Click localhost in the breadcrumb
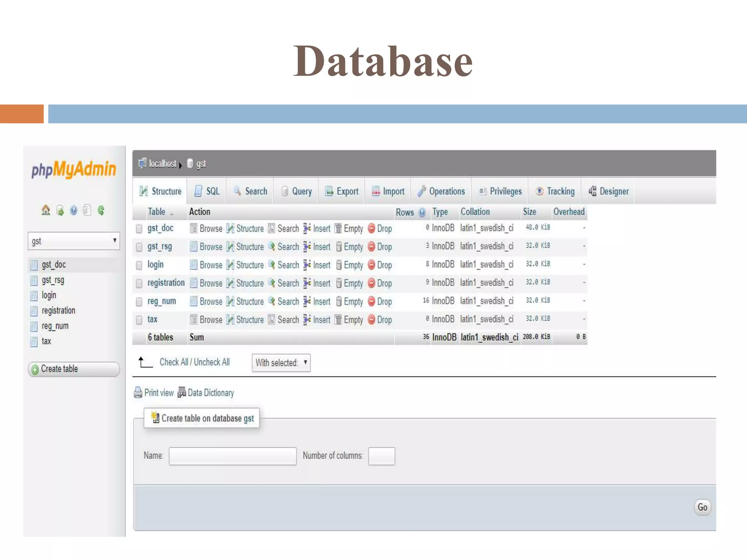747x560 pixels. tap(163, 163)
